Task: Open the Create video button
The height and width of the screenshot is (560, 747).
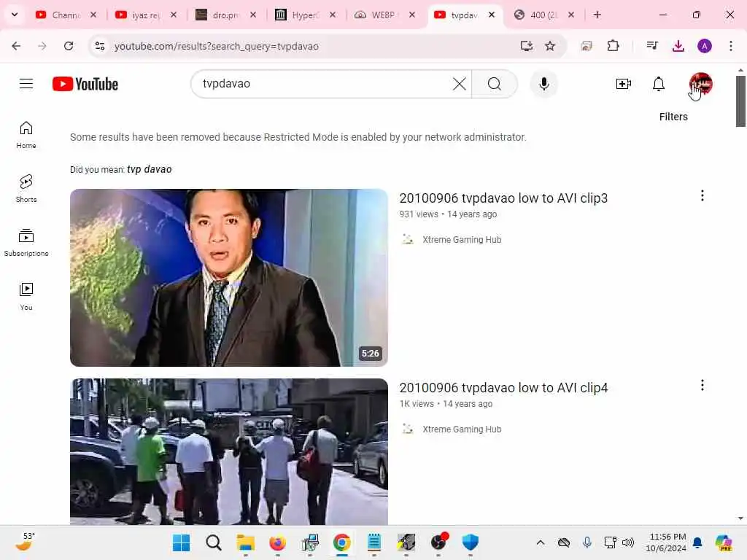Action: pyautogui.click(x=623, y=84)
